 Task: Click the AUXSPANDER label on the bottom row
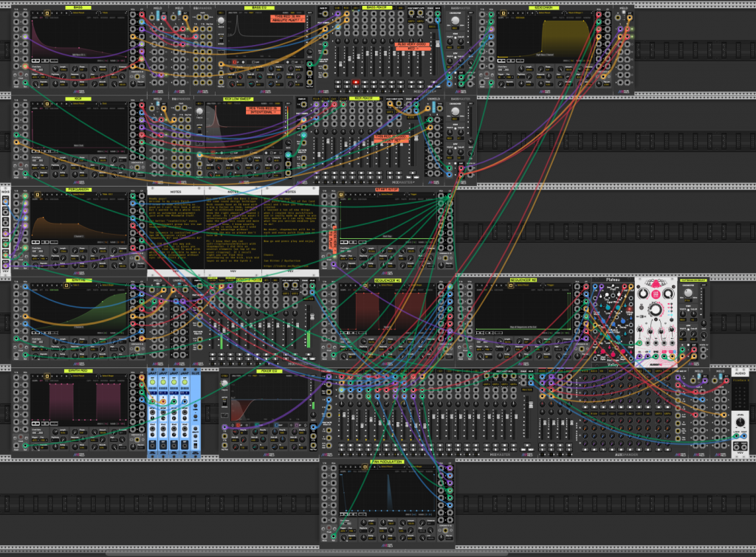[x=626, y=454]
